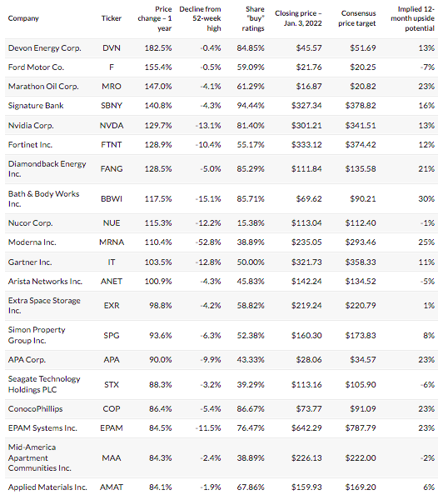
Task: Click the SPG ticker symbol
Action: 112,336
